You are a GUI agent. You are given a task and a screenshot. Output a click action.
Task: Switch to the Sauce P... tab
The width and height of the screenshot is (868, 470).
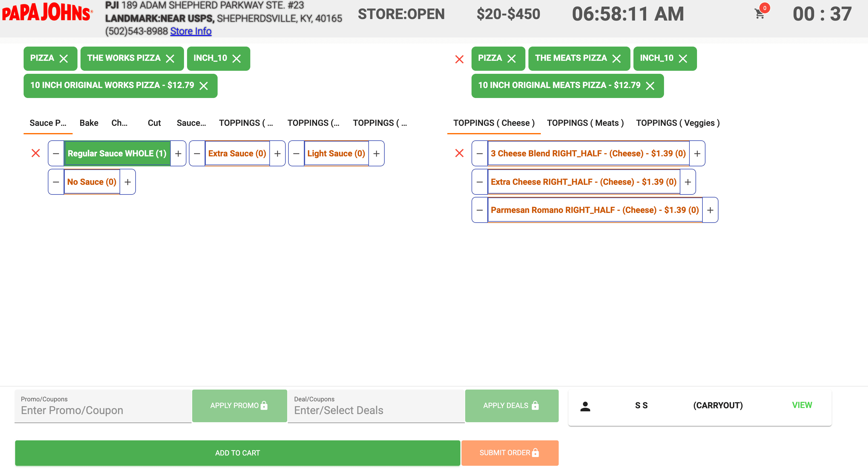(x=48, y=123)
